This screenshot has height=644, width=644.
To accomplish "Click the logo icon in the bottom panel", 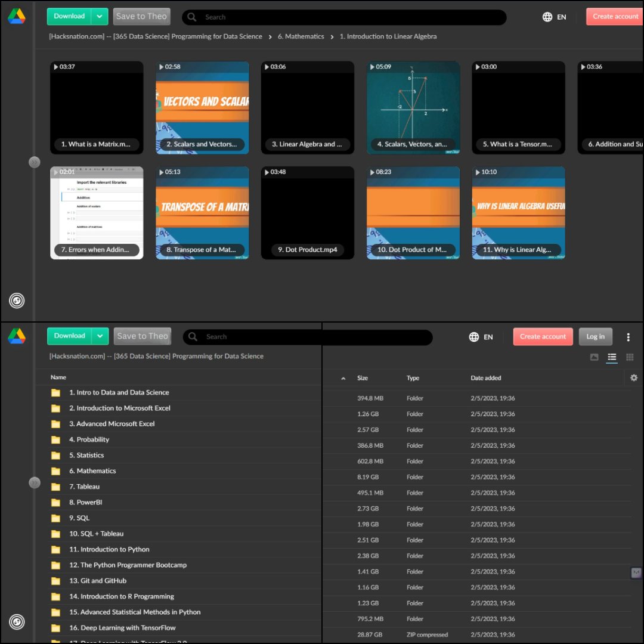I will pyautogui.click(x=17, y=336).
